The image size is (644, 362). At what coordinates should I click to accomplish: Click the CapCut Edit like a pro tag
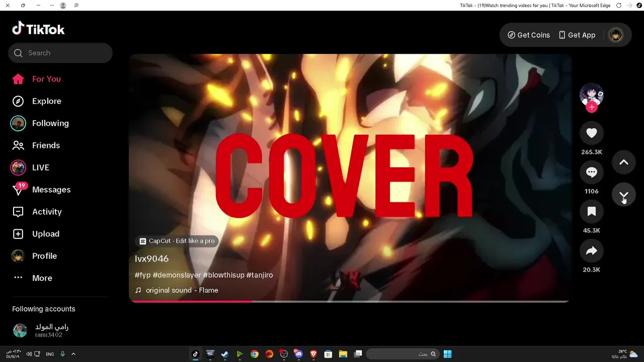click(x=177, y=241)
